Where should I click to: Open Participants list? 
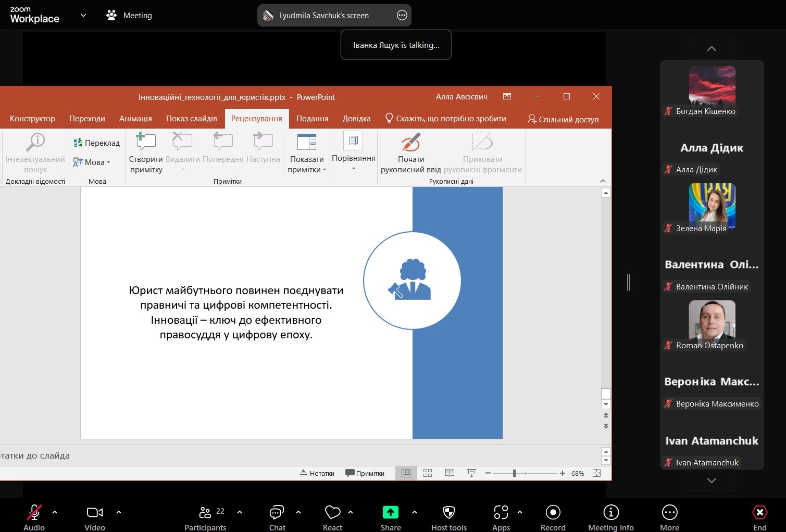(205, 513)
